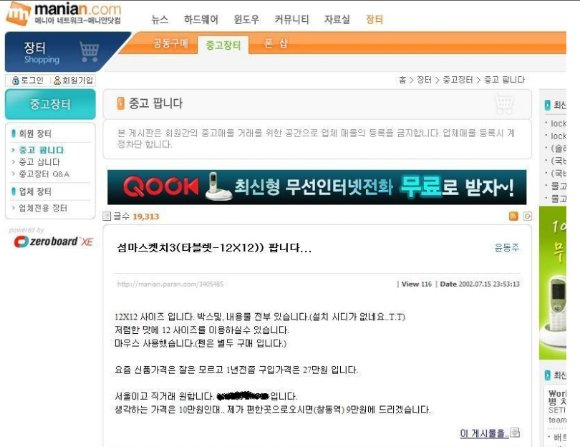Open the 자료실 menu
Screen dimensions: 580x447
click(337, 19)
